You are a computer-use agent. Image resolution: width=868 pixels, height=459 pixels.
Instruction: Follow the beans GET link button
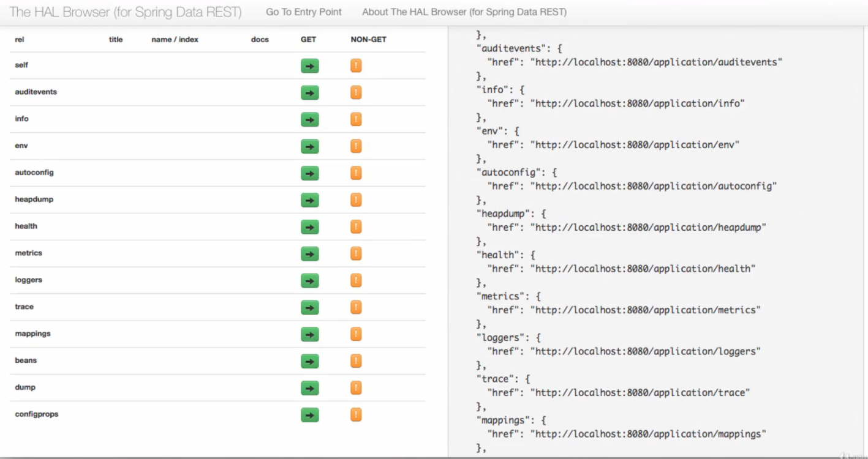click(x=309, y=362)
